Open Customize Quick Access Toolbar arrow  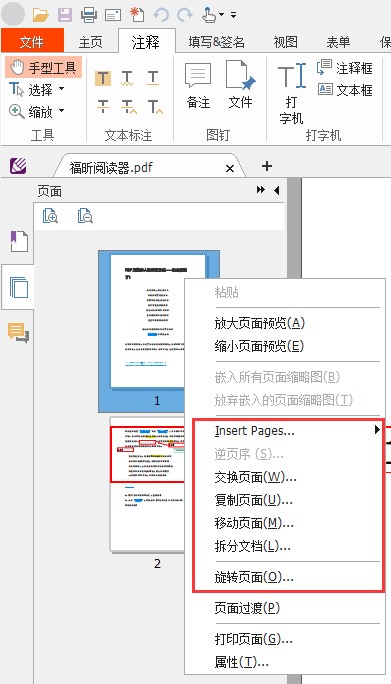coord(233,15)
